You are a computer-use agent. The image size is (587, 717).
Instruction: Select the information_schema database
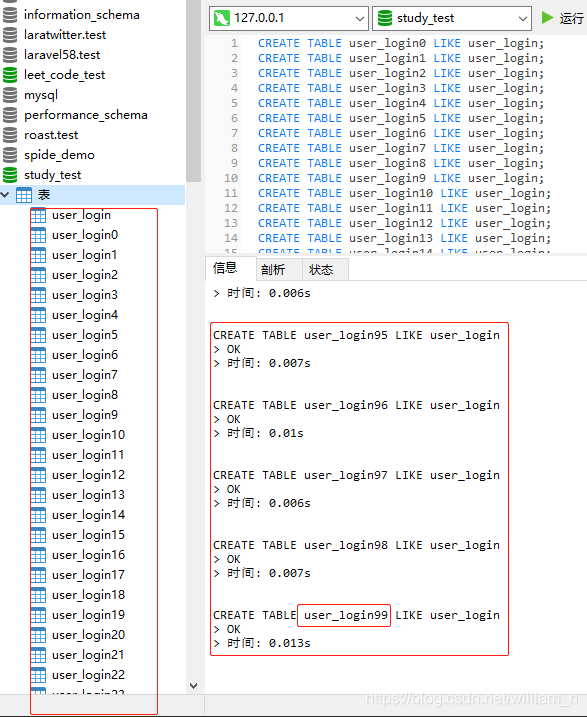click(x=82, y=15)
